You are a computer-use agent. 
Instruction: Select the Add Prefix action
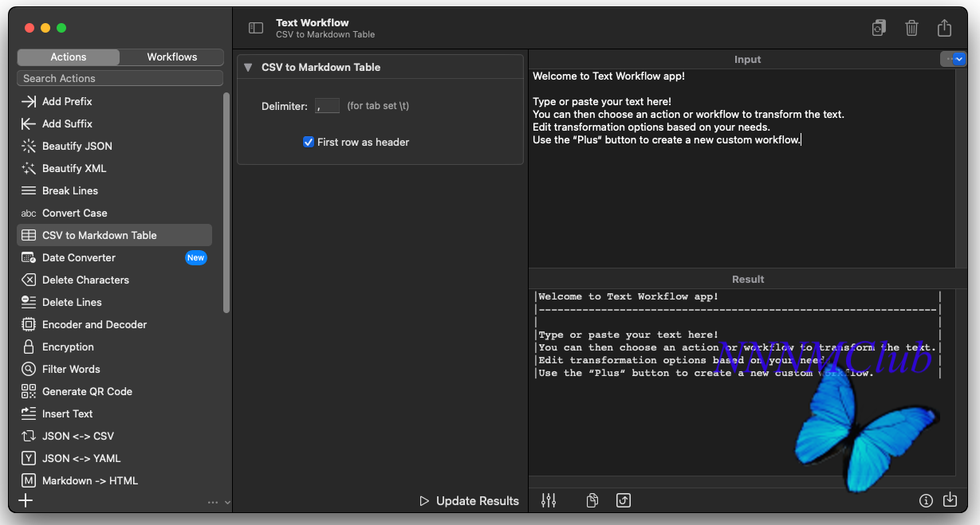click(115, 101)
